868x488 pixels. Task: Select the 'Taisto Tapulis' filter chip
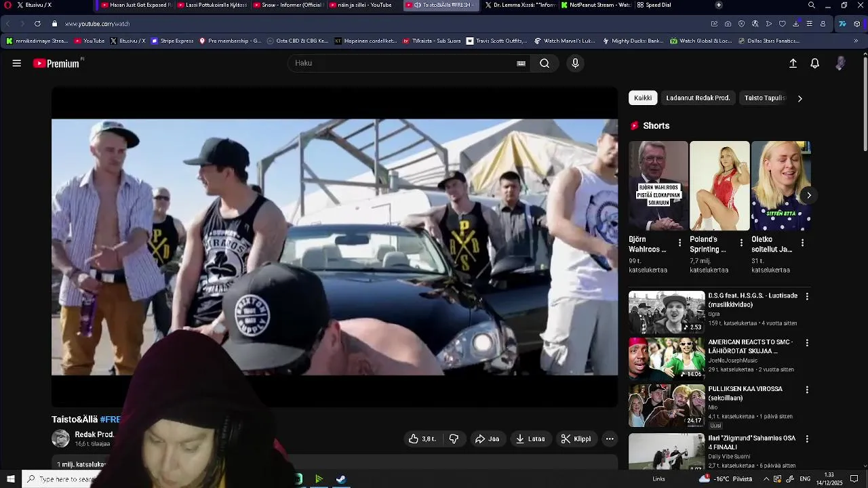coord(764,98)
